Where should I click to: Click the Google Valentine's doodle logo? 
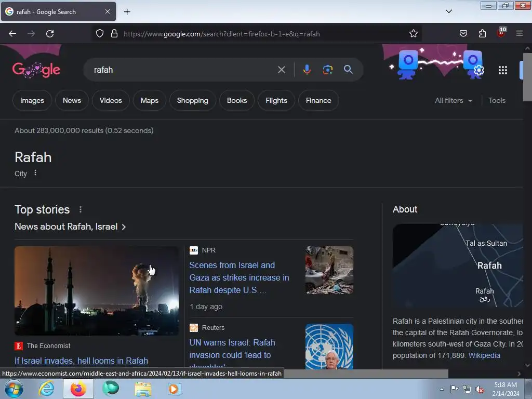[x=36, y=70]
